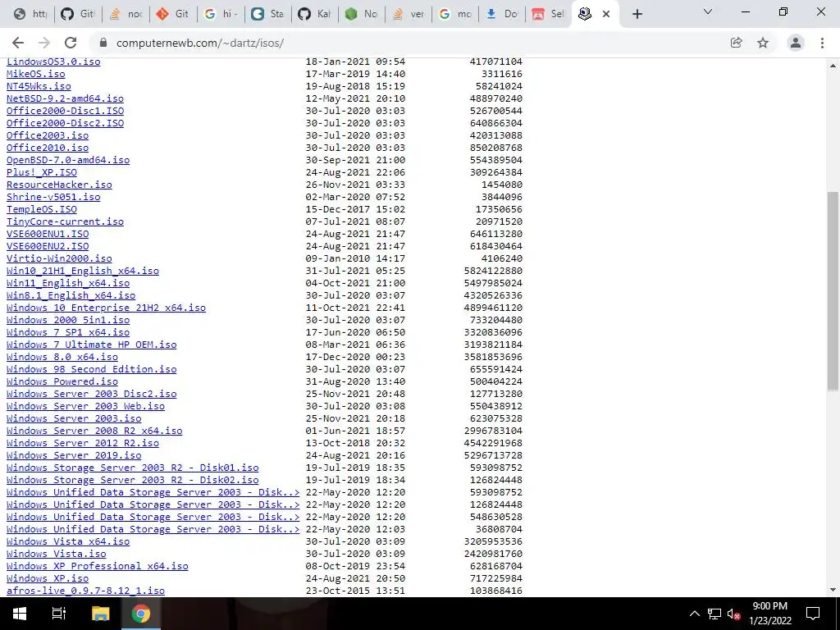Reload the computernewb isos page
The image size is (840, 630).
click(x=71, y=43)
